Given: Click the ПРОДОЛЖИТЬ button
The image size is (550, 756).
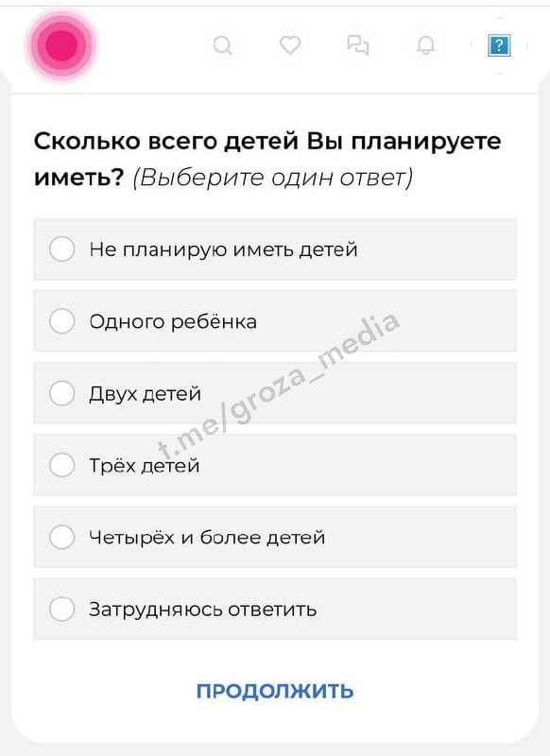Looking at the screenshot, I should 275,691.
